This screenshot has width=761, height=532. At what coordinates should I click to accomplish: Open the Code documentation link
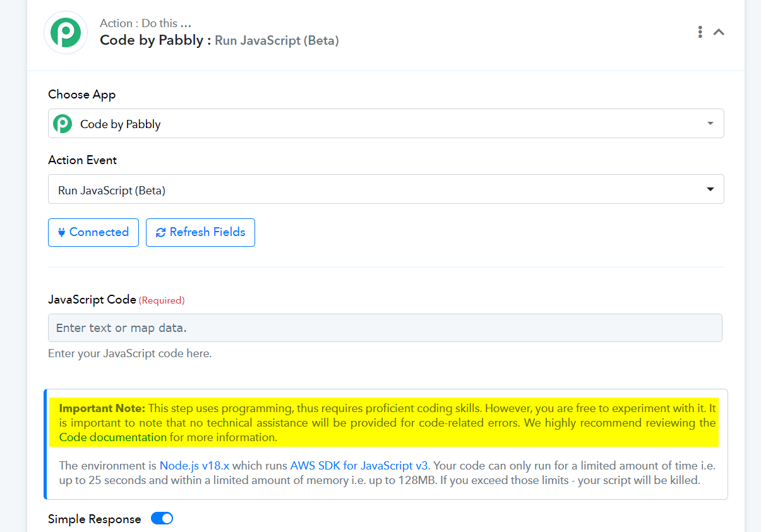[x=113, y=437]
